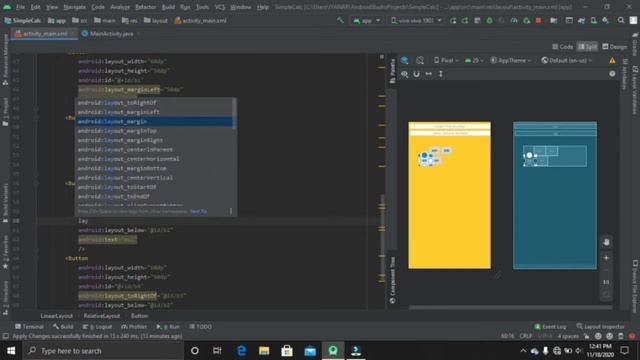This screenshot has height=360, width=640.
Task: Click the blueprint preview thumbnail
Action: (555, 195)
